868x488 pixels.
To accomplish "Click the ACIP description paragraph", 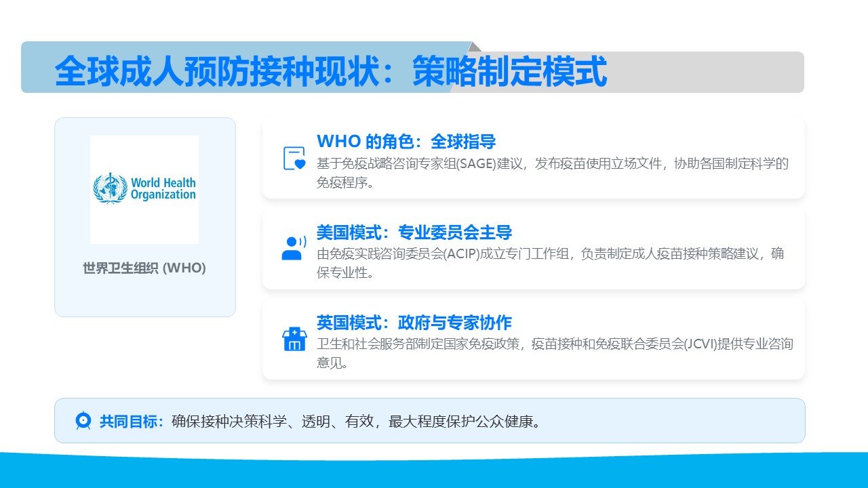I will (549, 263).
